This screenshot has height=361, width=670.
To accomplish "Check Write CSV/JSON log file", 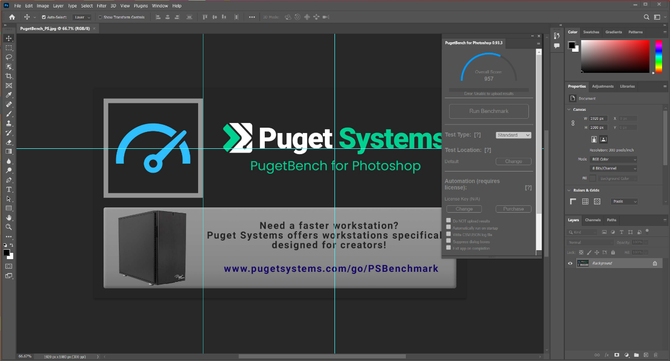I will [x=448, y=234].
